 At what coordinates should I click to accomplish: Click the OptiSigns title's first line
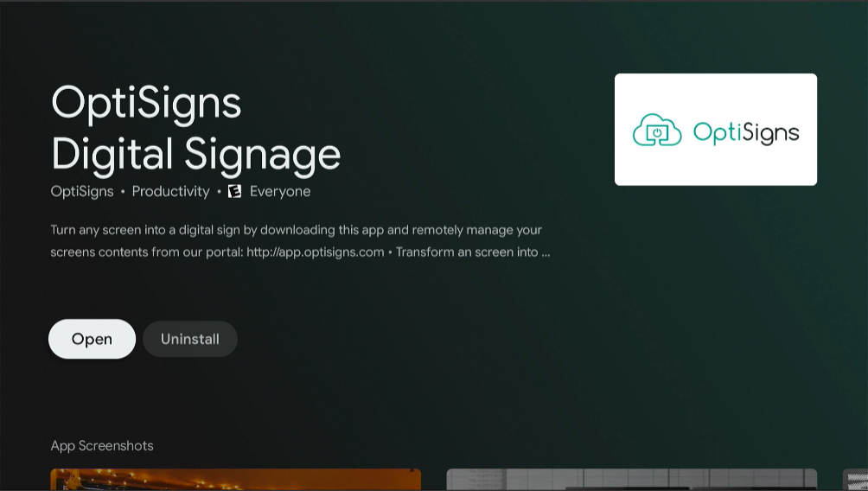click(146, 102)
